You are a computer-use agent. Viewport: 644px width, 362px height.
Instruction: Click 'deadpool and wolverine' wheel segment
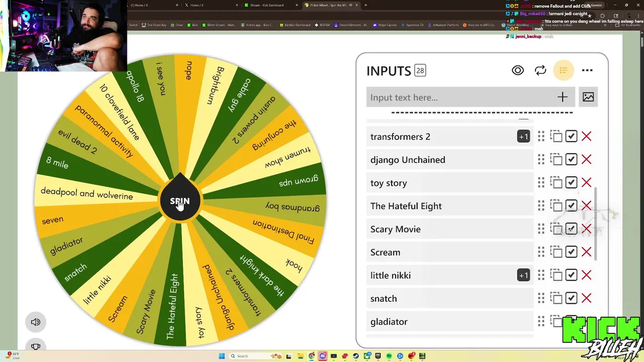tap(87, 193)
